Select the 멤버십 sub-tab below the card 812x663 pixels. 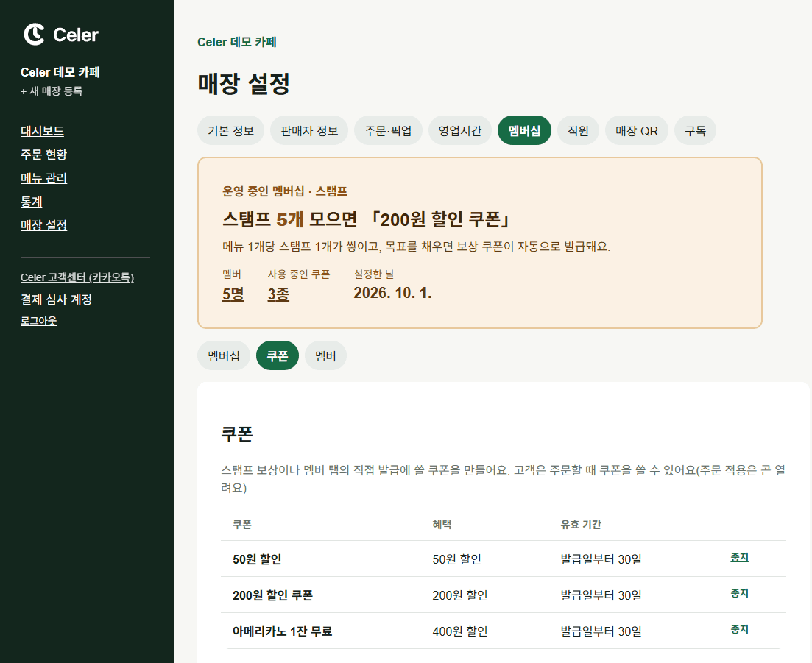[224, 355]
